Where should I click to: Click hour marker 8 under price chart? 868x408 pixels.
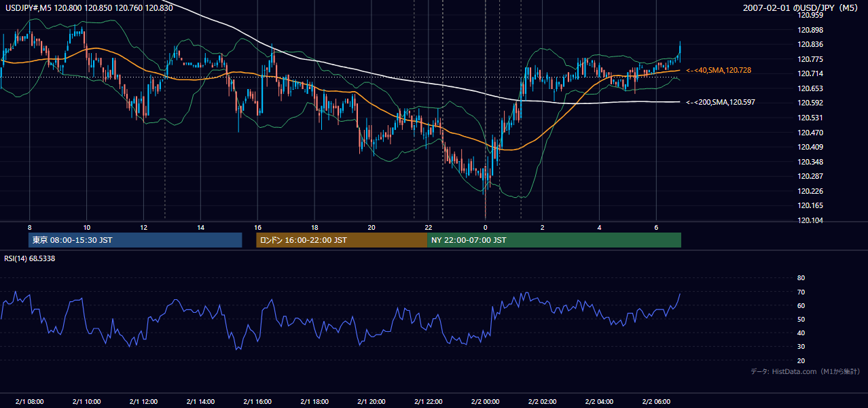[29, 226]
